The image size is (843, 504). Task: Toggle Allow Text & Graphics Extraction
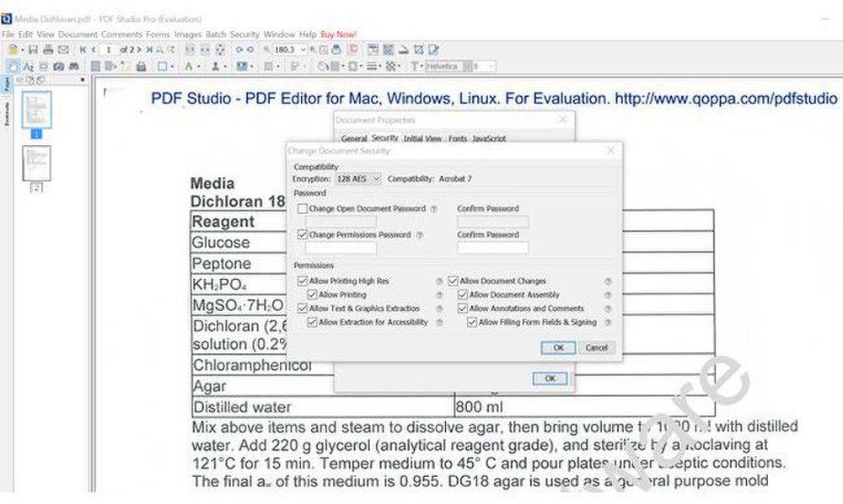303,308
